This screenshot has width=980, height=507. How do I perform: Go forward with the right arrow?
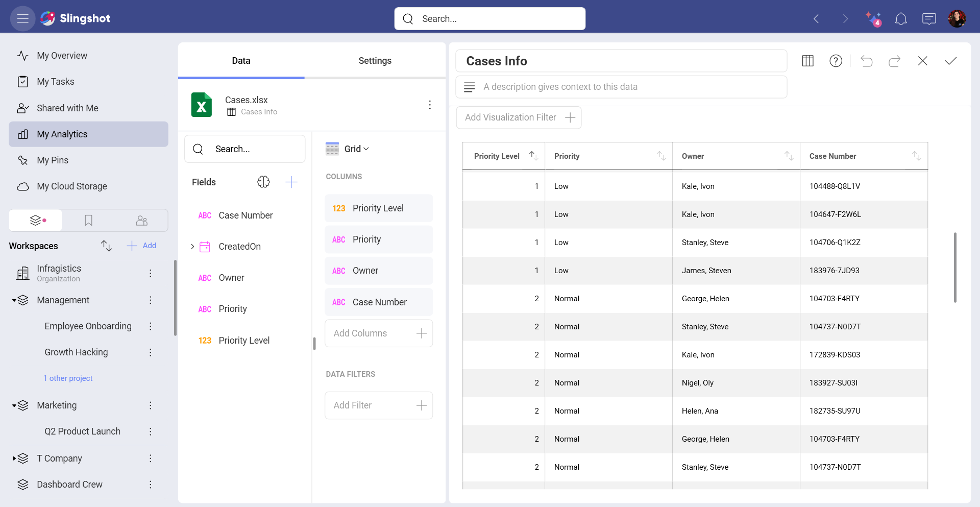point(845,19)
